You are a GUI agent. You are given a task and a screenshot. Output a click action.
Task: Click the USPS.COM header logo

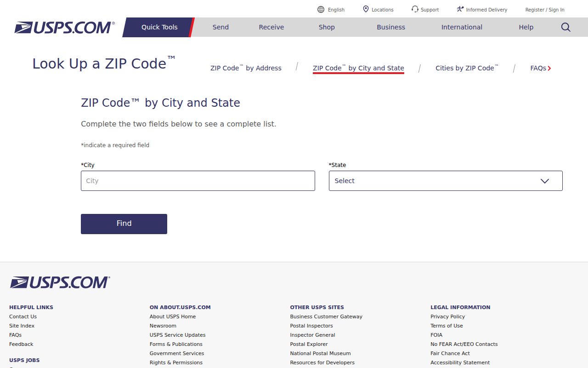tap(64, 28)
